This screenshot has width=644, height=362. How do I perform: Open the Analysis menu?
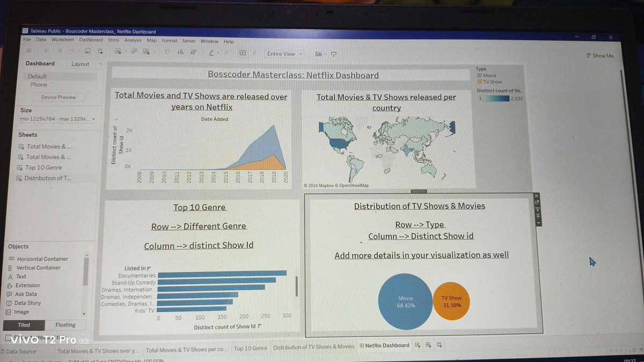coord(133,40)
